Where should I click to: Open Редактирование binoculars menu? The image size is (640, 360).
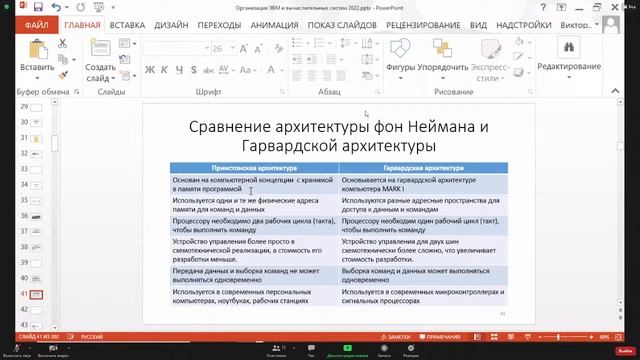(569, 58)
